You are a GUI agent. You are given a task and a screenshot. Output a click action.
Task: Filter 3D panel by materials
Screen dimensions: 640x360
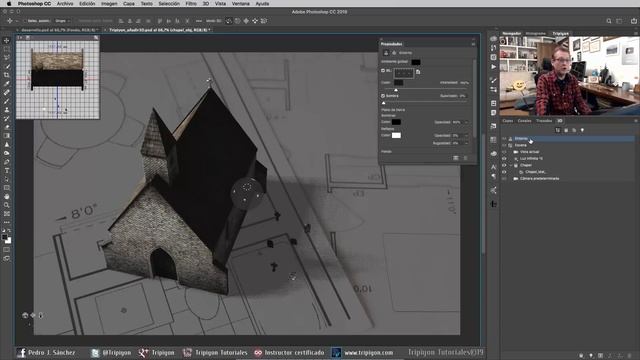click(x=574, y=130)
